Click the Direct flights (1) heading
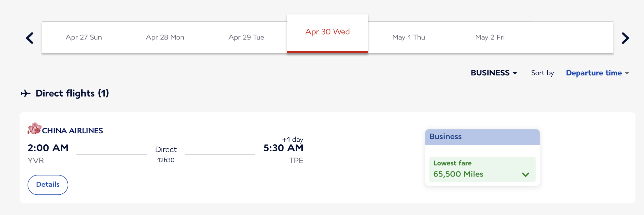This screenshot has width=644, height=215. [72, 93]
